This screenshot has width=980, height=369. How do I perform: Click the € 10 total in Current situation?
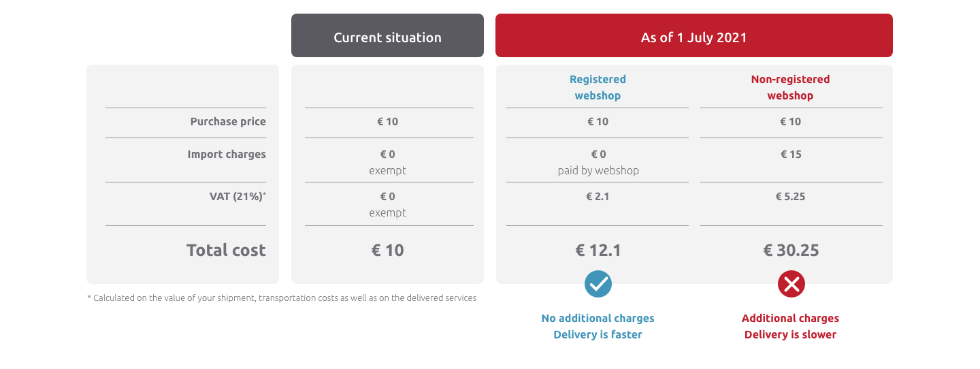click(x=387, y=250)
